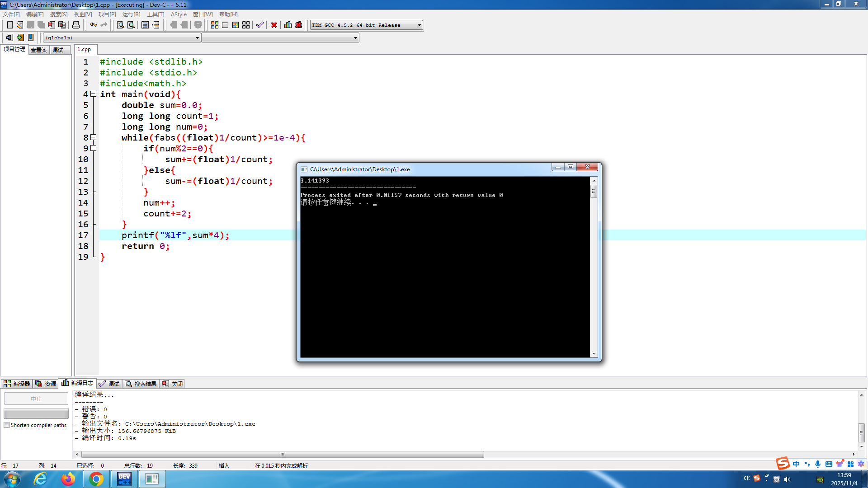Switch to the 调试 bottom panel tab
Screen dimensions: 868x488
pos(109,384)
